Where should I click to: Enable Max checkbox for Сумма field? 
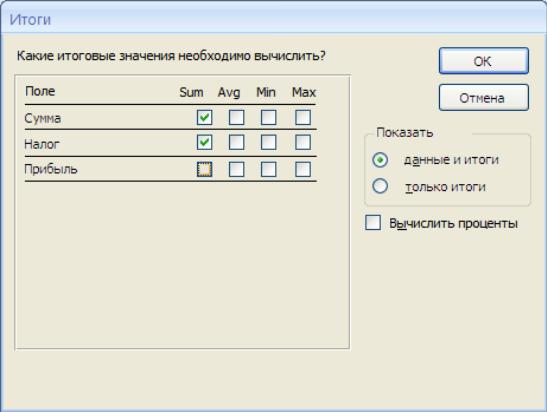point(303,118)
